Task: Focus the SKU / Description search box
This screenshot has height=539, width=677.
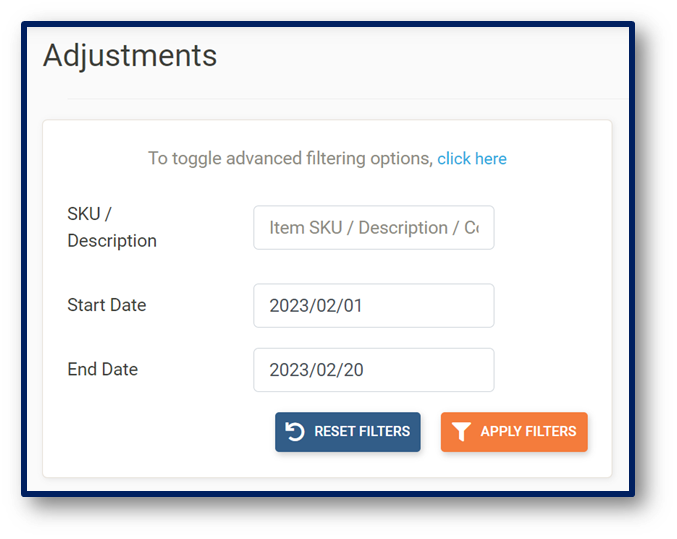Action: pos(373,228)
